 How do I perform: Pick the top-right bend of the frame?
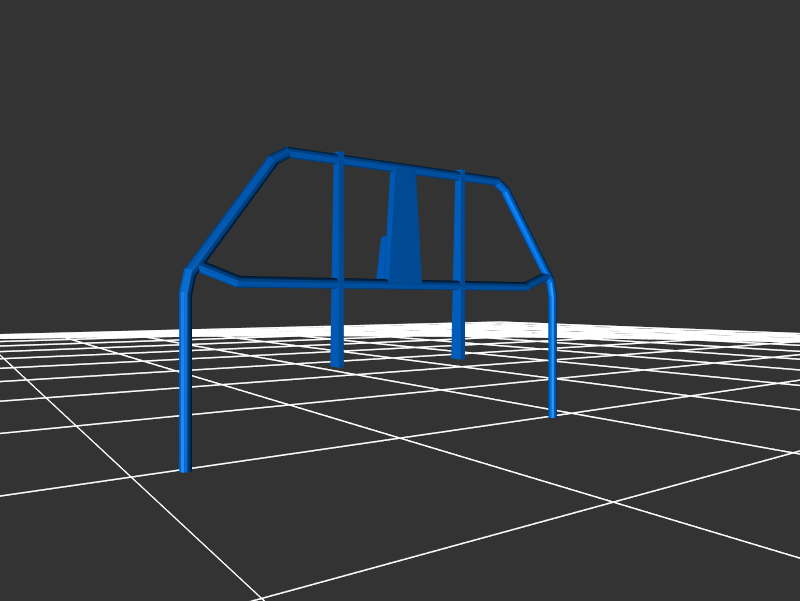(500, 185)
